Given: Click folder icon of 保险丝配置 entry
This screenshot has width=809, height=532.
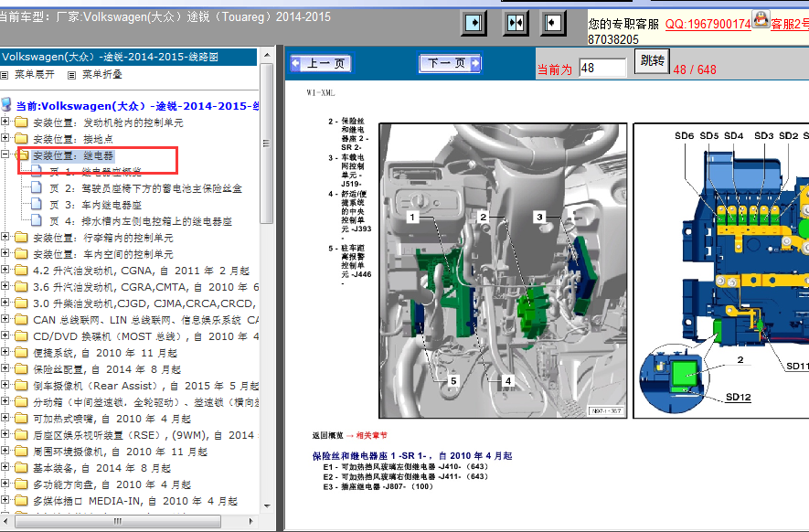Looking at the screenshot, I should (21, 369).
